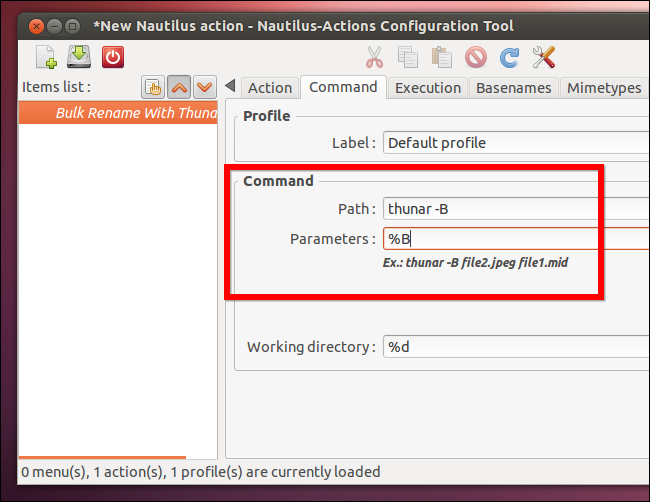The image size is (650, 502).
Task: Close the Nautilus-Actions window
Action: [x=36, y=27]
